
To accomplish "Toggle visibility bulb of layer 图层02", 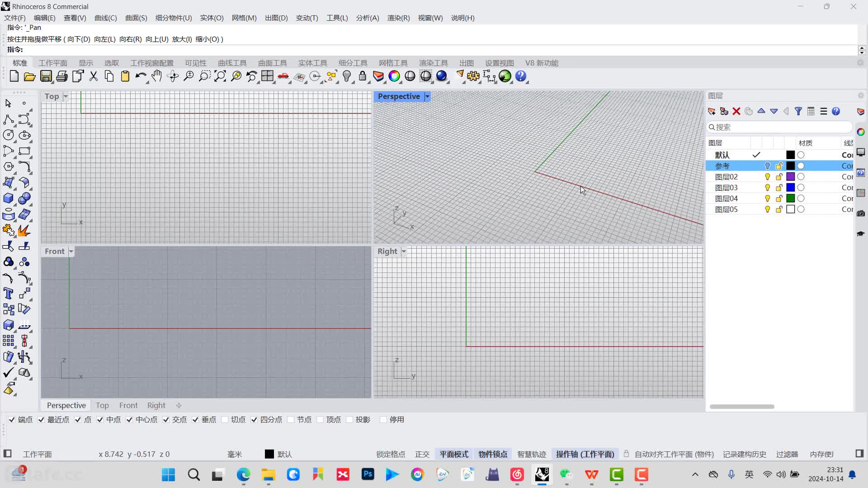I will coord(767,177).
